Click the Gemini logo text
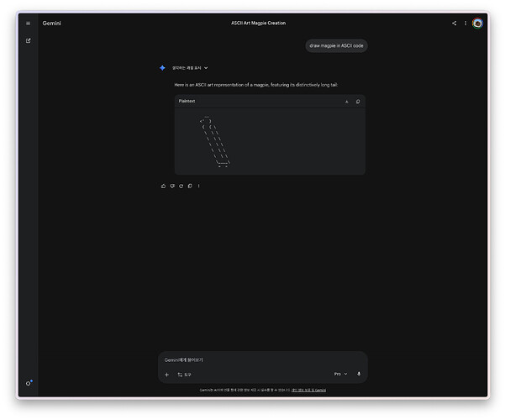 click(51, 24)
